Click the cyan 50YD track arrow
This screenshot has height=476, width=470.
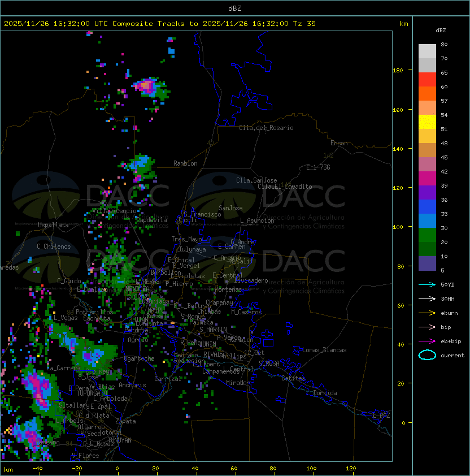(x=427, y=284)
